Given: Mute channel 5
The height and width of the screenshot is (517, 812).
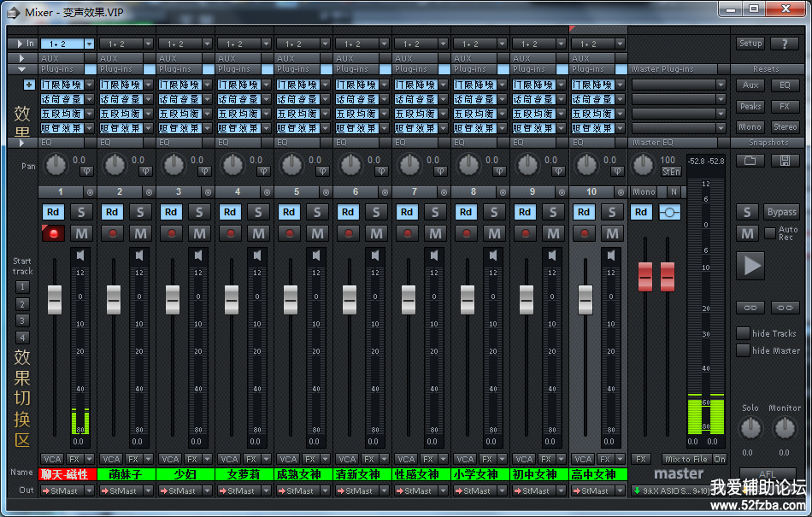Looking at the screenshot, I should (317, 233).
